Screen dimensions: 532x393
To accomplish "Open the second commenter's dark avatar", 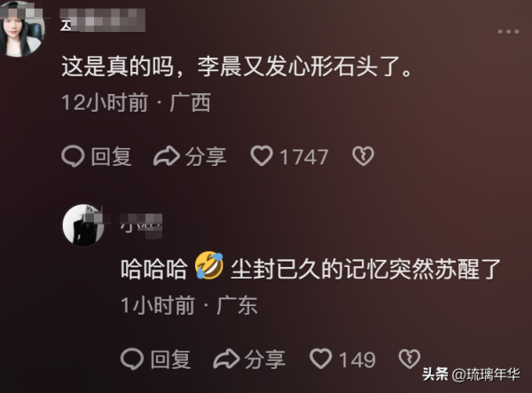I will 84,225.
